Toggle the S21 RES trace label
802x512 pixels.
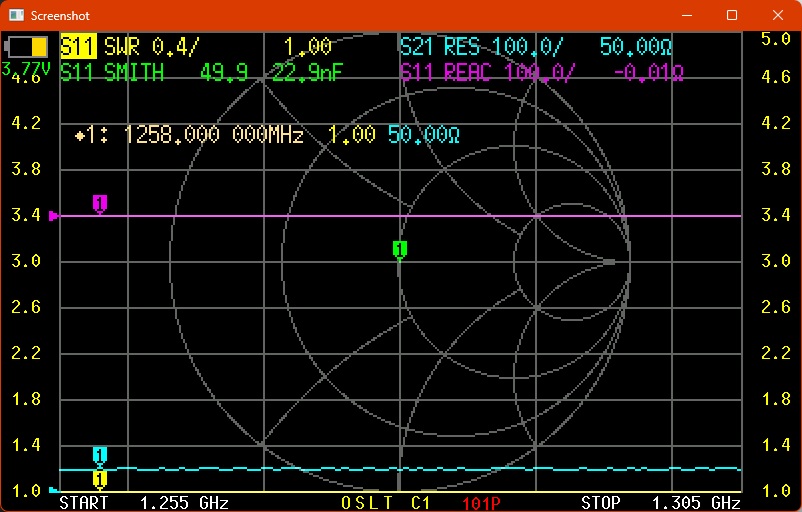[x=440, y=47]
